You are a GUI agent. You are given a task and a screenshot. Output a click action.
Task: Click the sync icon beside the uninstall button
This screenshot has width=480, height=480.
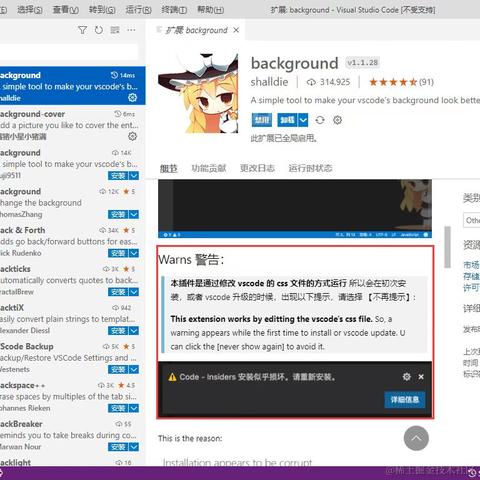click(320, 120)
